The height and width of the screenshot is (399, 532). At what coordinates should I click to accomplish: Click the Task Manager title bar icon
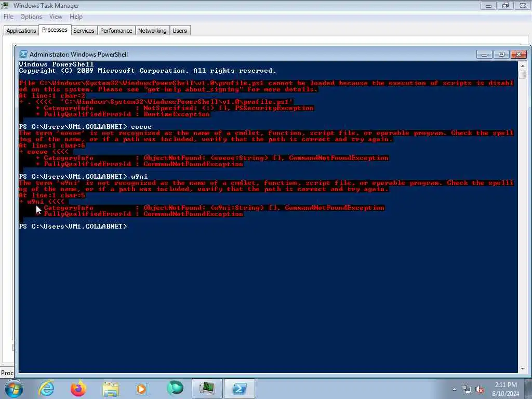click(5, 5)
